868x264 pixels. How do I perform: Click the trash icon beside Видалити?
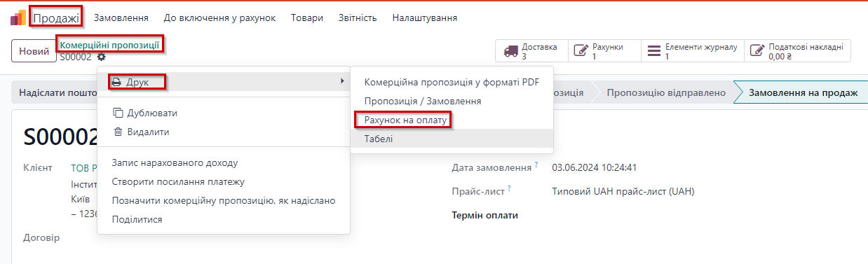(x=117, y=132)
